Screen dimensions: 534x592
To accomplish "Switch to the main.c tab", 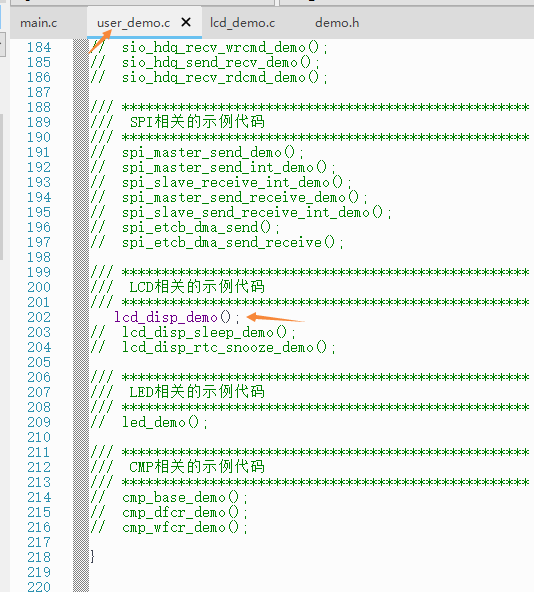I will pos(39,23).
